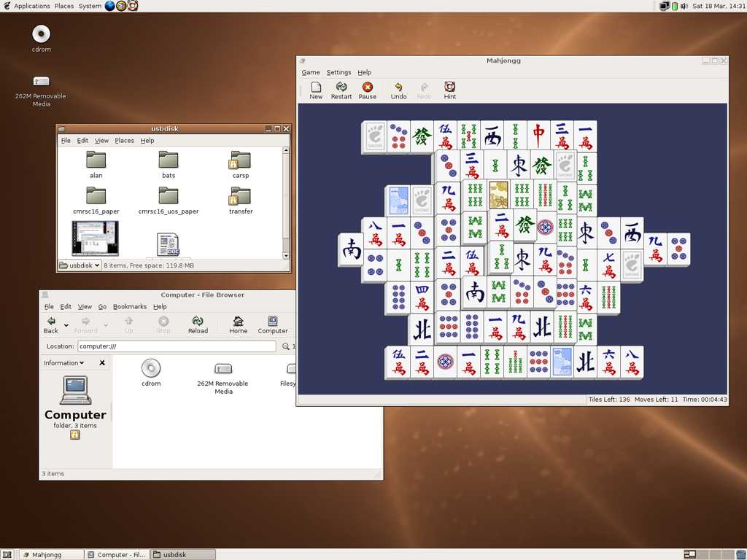The image size is (747, 560).
Task: Open Bookmarks menu in File Browser
Action: coord(130,306)
